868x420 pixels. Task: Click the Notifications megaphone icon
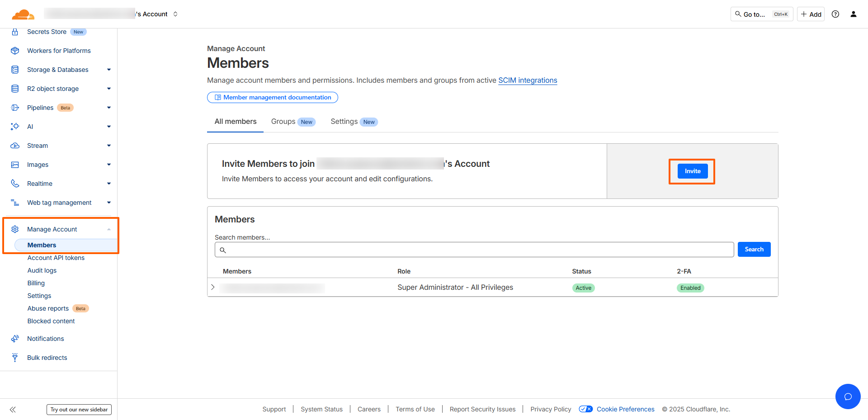click(15, 339)
